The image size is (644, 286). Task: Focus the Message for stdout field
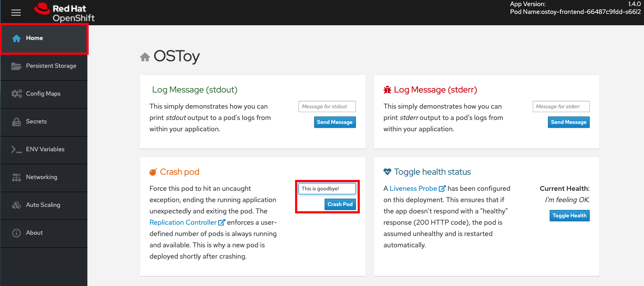tap(327, 106)
